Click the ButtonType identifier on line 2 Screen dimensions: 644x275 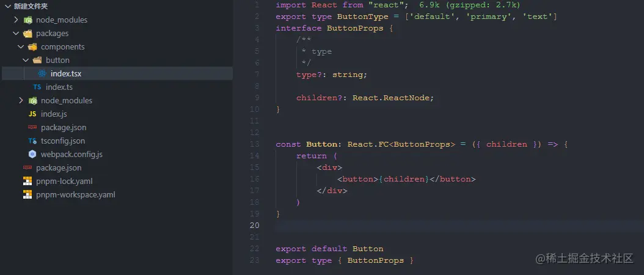(x=363, y=16)
